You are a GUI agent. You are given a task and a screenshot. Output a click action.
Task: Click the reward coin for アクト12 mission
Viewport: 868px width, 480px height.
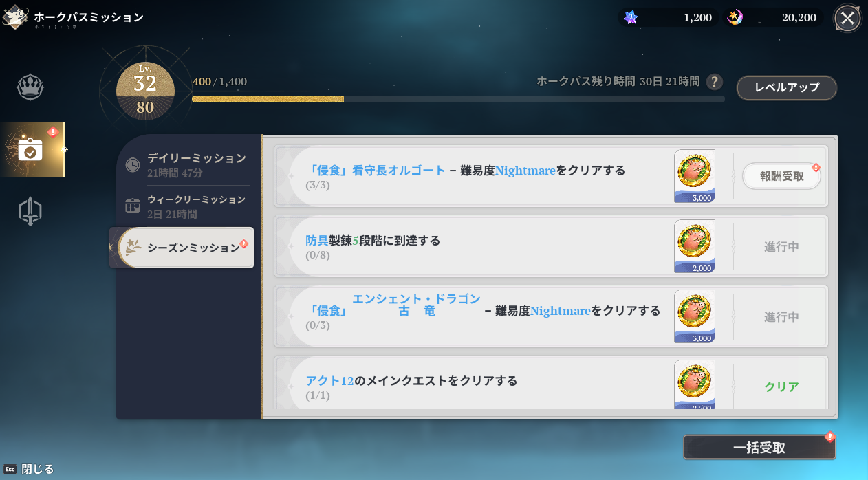click(694, 384)
